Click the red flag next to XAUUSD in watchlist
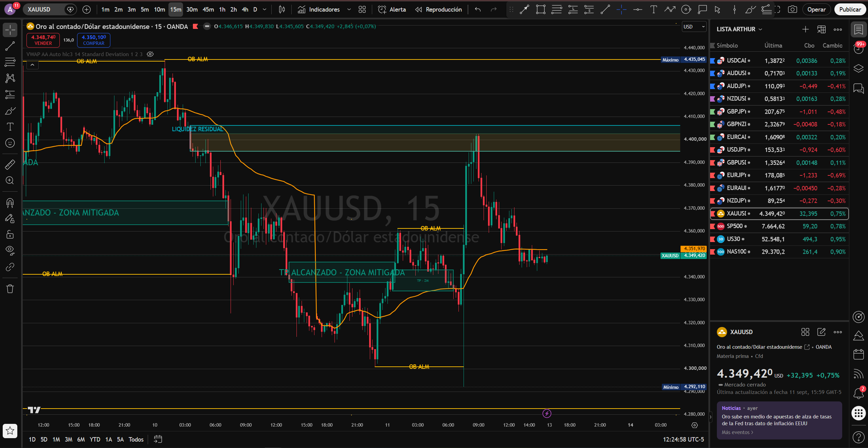Viewport: 868px width, 448px height. pos(713,214)
